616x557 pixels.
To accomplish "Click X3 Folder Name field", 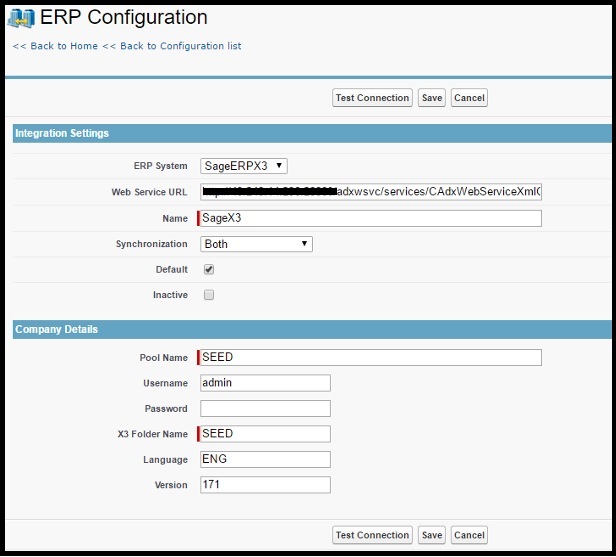I will pyautogui.click(x=265, y=434).
